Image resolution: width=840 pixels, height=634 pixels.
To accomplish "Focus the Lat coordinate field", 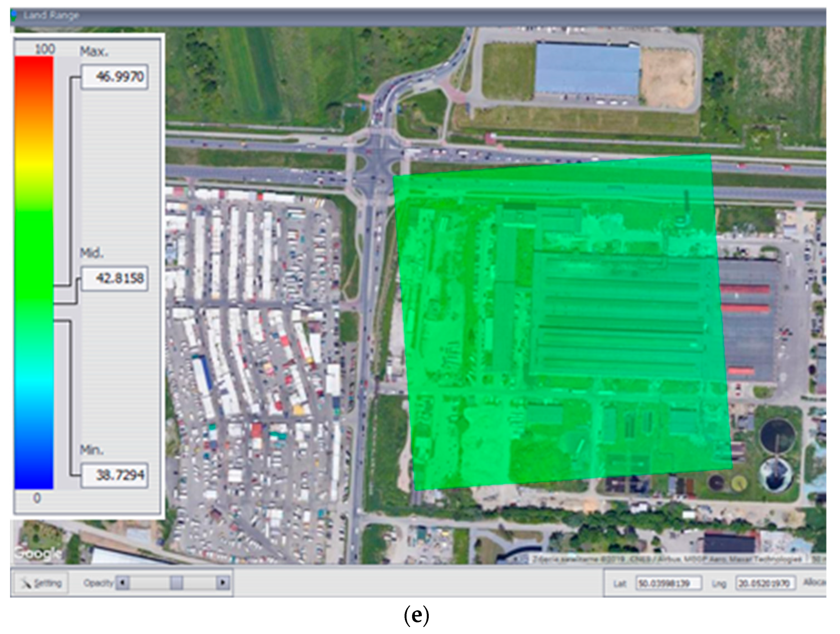I will (x=669, y=583).
